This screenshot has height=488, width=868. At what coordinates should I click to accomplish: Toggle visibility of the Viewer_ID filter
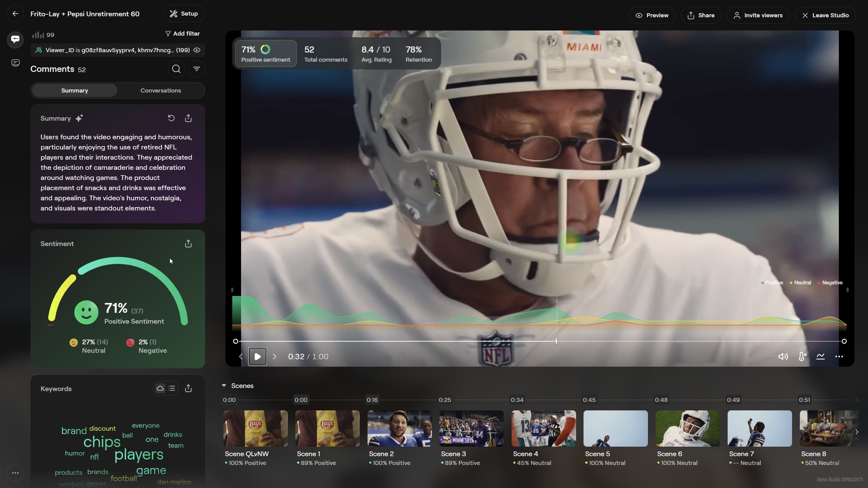pyautogui.click(x=197, y=50)
